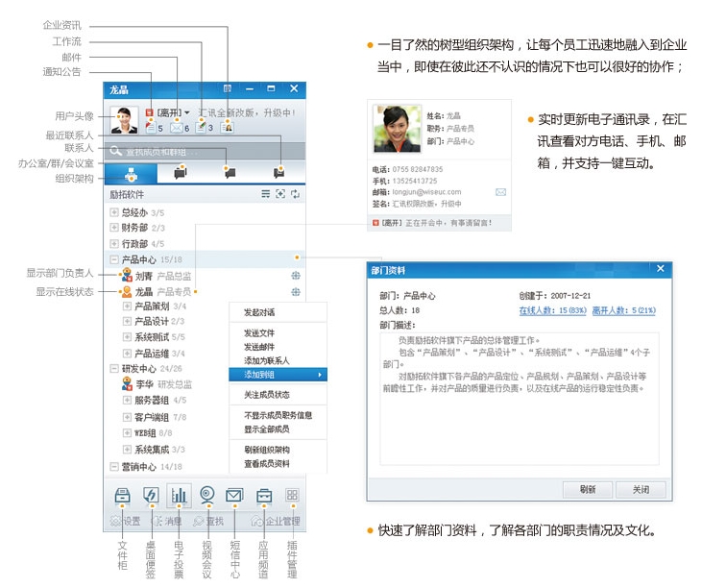Click the 刷新 button in department dialog
Screen dimensions: 702x588
pyautogui.click(x=588, y=489)
